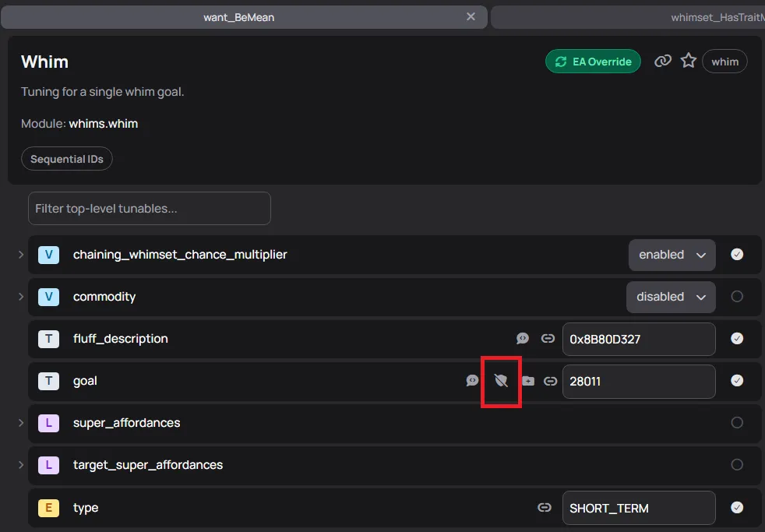765x532 pixels.
Task: Click the link icon beside SHORT_TERM
Action: point(545,508)
